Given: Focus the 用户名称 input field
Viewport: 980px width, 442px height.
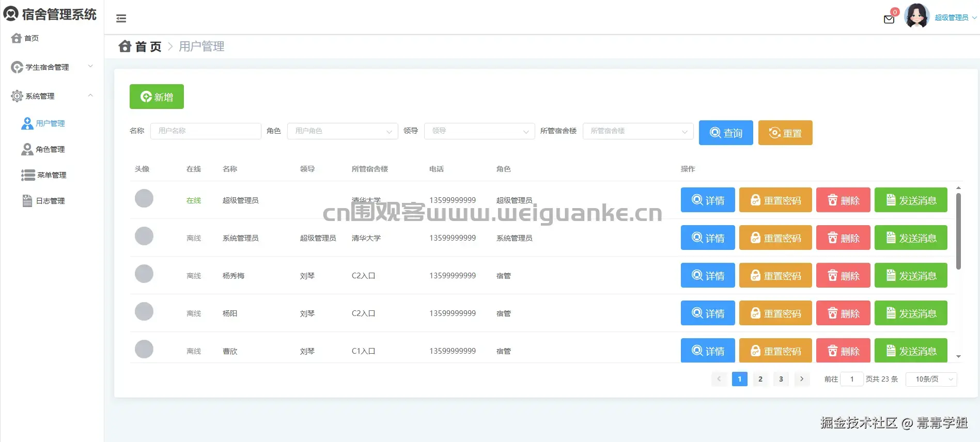Looking at the screenshot, I should [206, 131].
